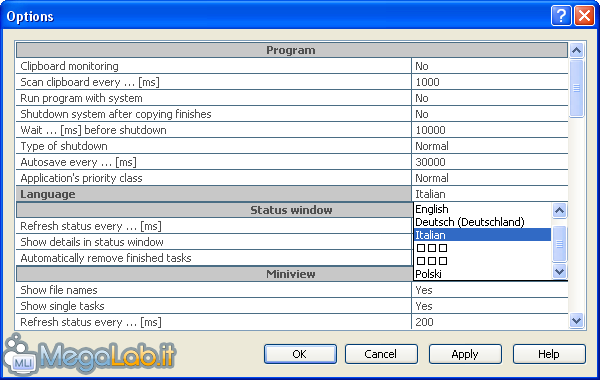Click the language list scrollbar thumb
Screen dimensions: 600x380
coord(559,244)
